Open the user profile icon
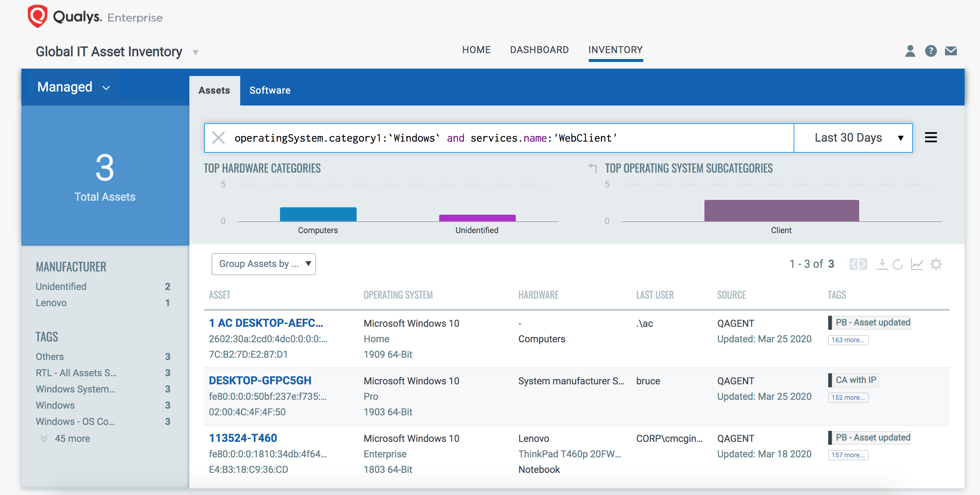Image resolution: width=980 pixels, height=495 pixels. [x=910, y=51]
